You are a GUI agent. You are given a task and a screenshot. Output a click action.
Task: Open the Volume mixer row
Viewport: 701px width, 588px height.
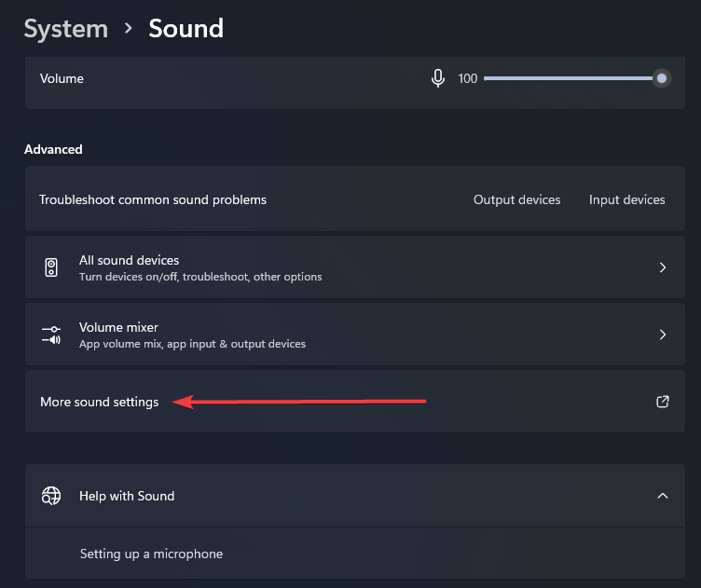click(355, 335)
